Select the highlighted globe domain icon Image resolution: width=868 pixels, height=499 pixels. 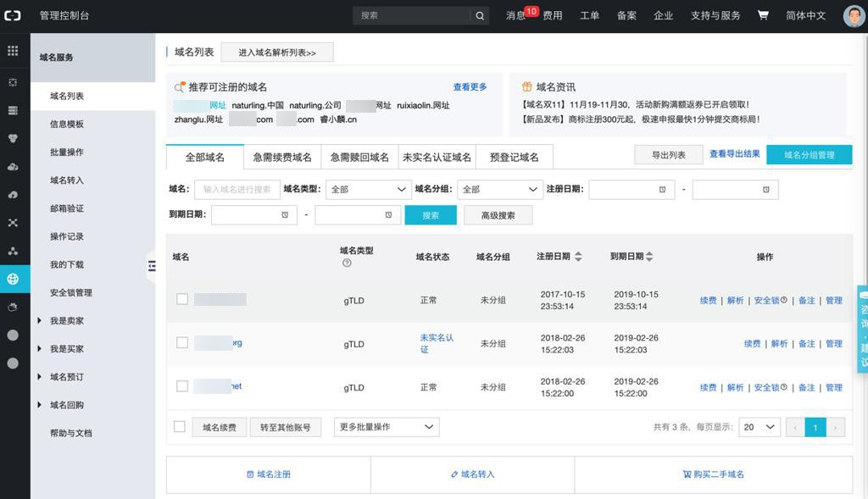click(13, 279)
